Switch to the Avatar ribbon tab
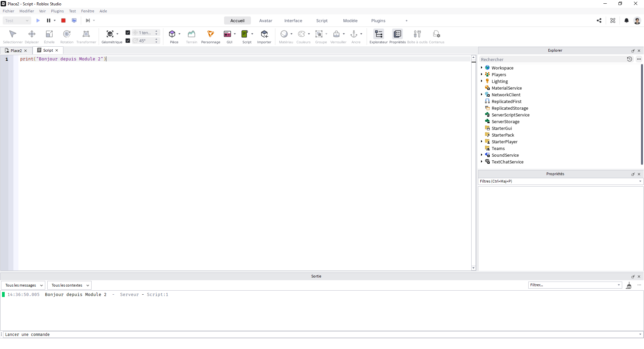The width and height of the screenshot is (644, 349). pos(266,20)
